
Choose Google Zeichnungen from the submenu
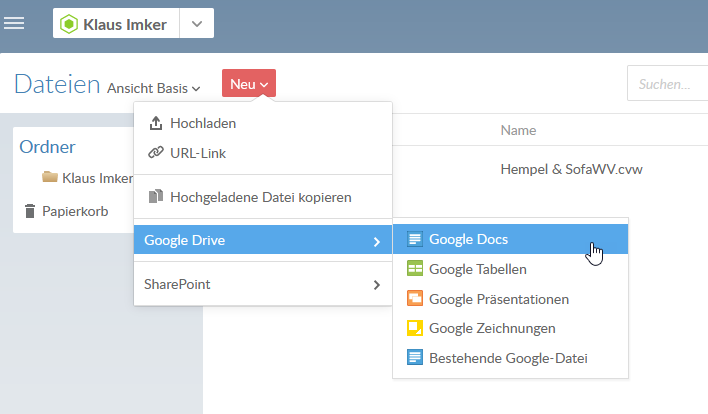coord(510,328)
